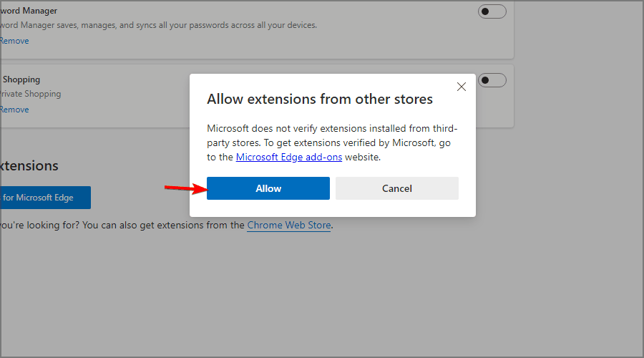Open the Microsoft Edge add-ons link
Viewport: 644px width, 358px height.
coord(289,157)
